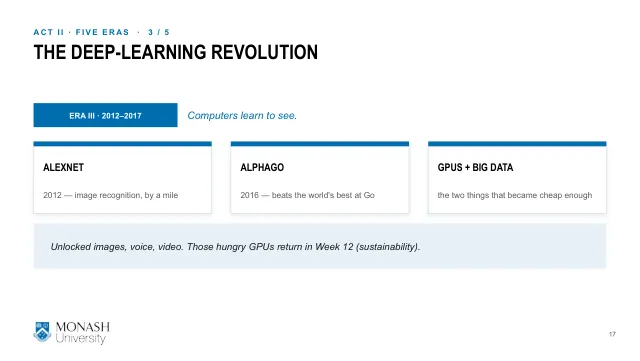Viewport: 640px width, 361px height.
Task: Click the 'ACT II · FIVE ERAS' header text
Action: point(81,32)
